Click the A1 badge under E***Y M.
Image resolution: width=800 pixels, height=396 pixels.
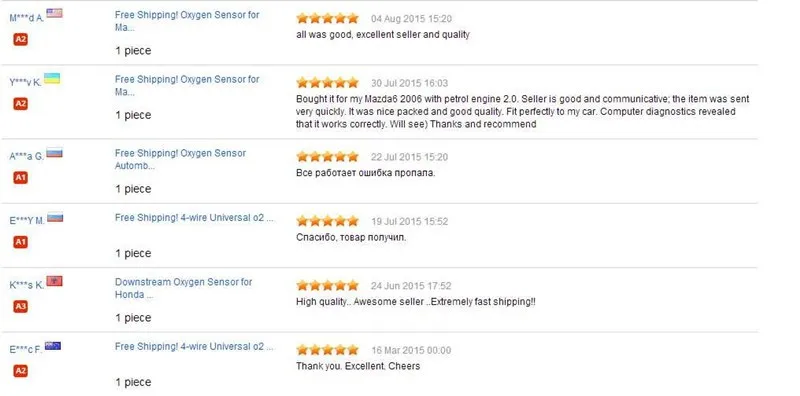pos(20,242)
